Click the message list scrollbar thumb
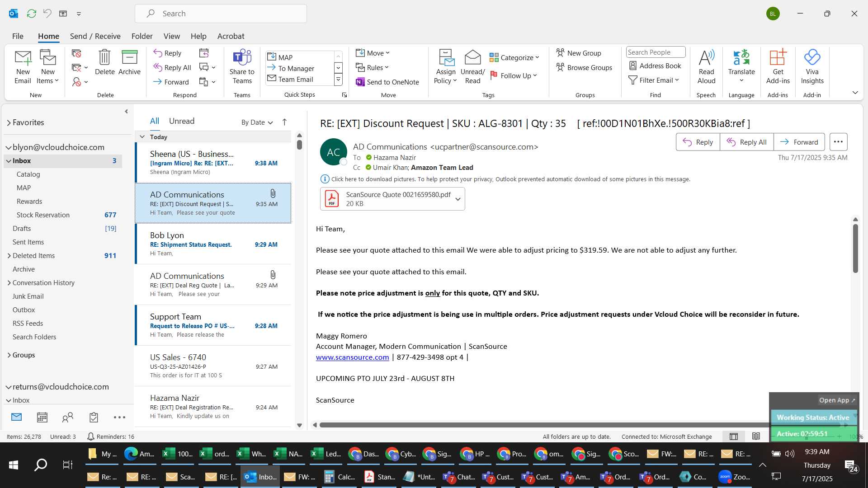 299,145
